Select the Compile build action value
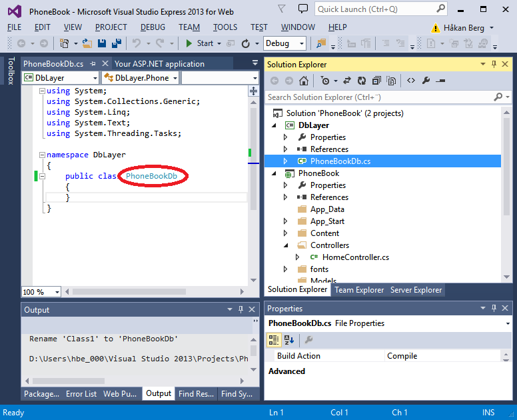The image size is (517, 420). [443, 356]
